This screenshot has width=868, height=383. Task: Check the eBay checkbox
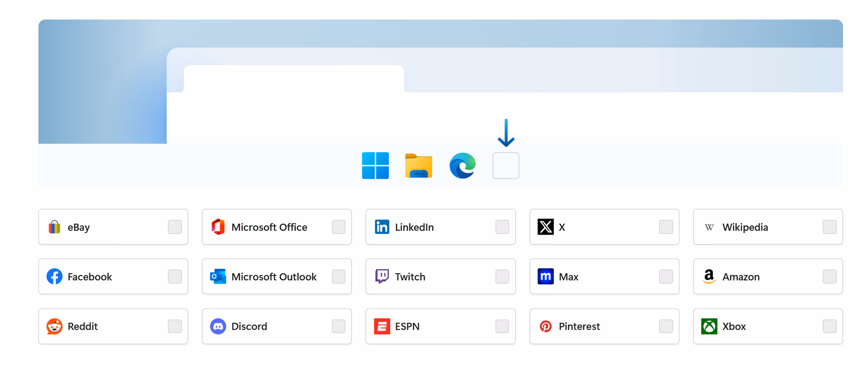(x=175, y=227)
